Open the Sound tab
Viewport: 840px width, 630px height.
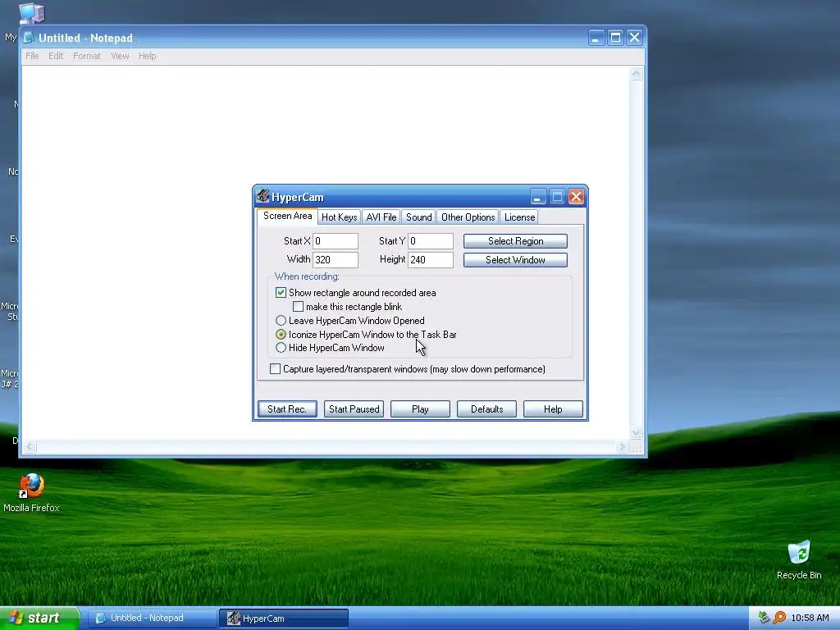[418, 217]
